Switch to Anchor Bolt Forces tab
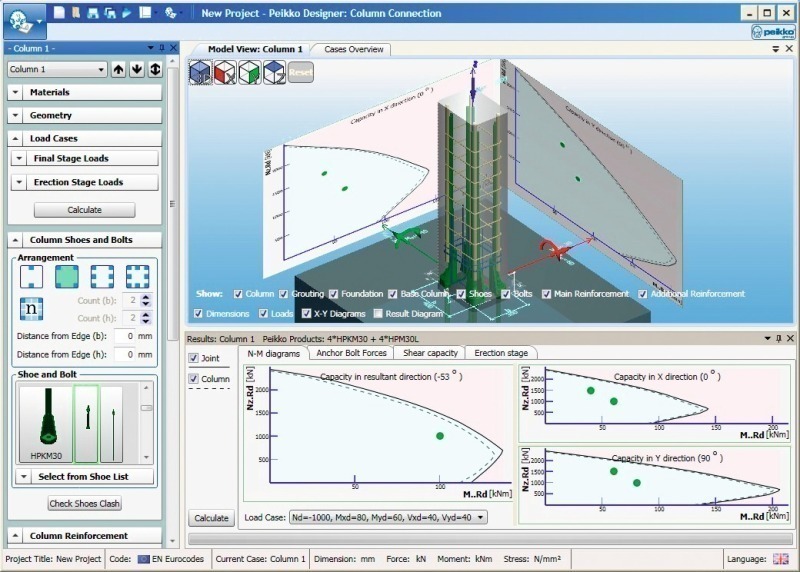The height and width of the screenshot is (572, 800). coord(352,353)
